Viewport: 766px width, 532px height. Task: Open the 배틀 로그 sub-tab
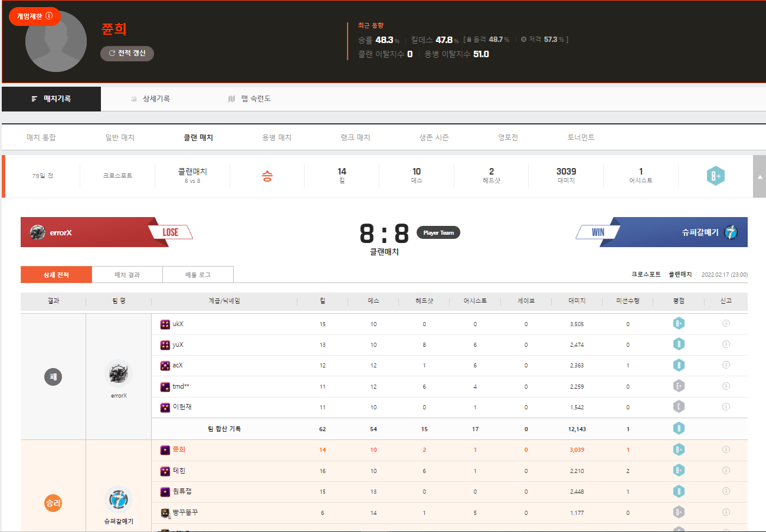(x=198, y=275)
